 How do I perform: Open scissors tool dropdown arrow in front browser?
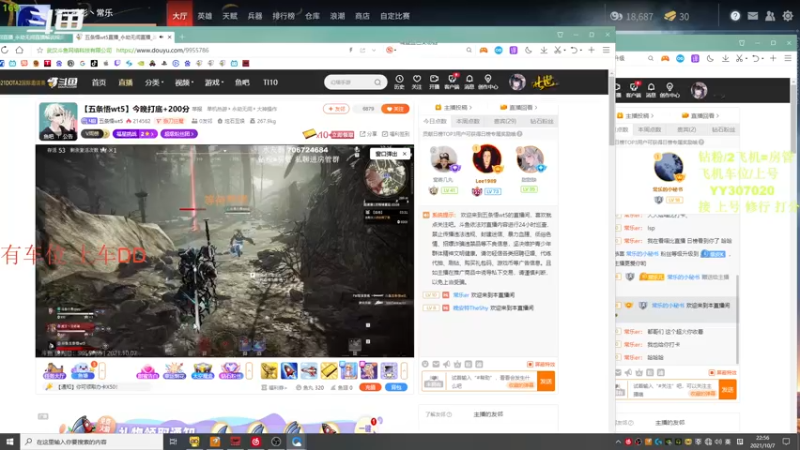click(564, 51)
